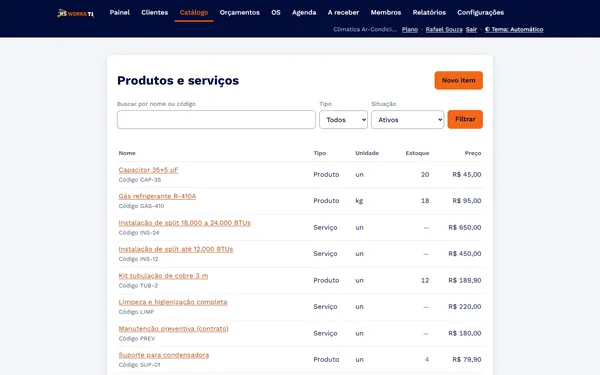Open Suporte para condensadora product

(164, 355)
